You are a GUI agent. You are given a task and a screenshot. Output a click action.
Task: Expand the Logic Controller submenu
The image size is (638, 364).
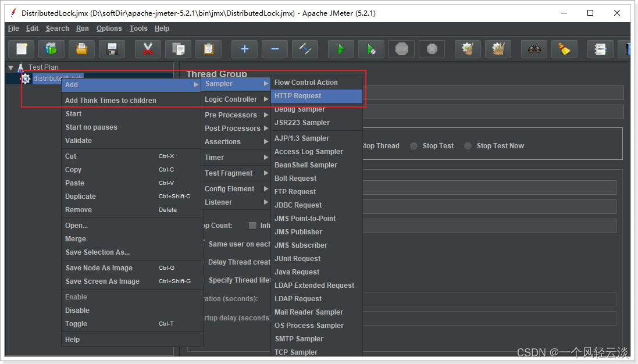pos(236,99)
